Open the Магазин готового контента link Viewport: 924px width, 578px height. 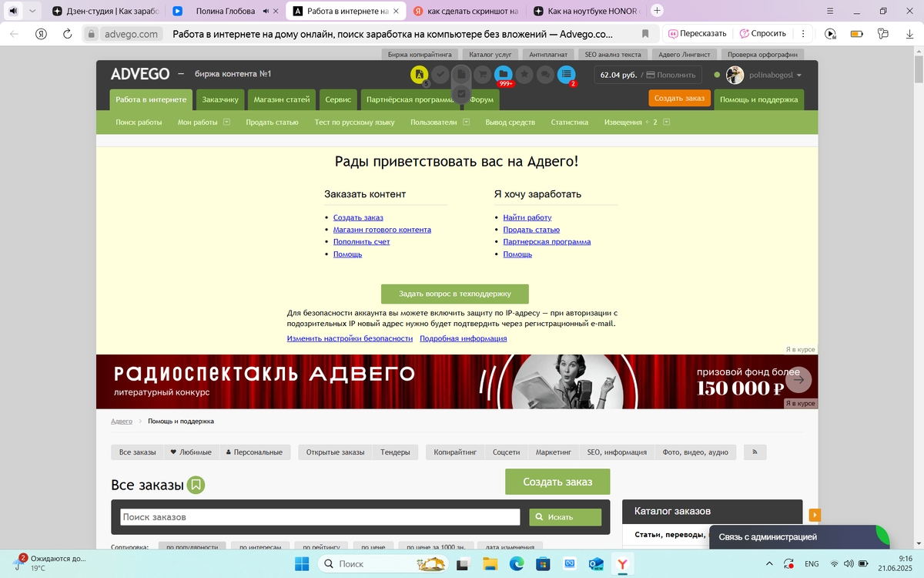point(382,230)
